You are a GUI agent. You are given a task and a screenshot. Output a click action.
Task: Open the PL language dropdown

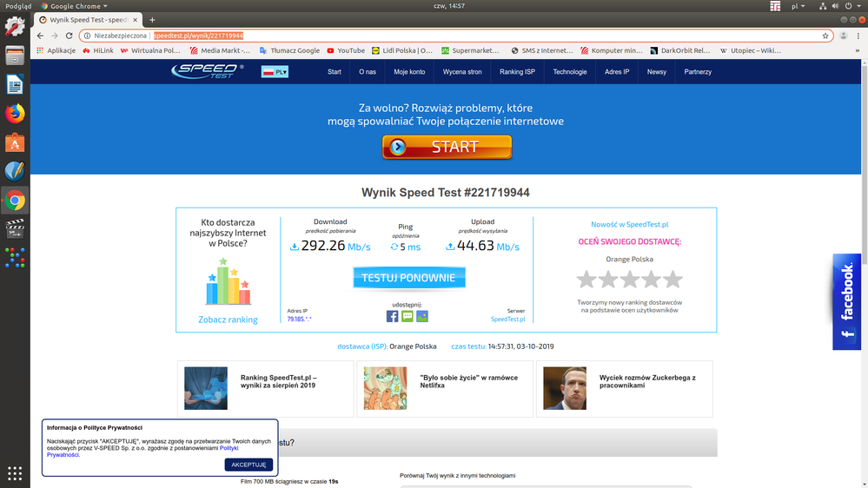click(275, 72)
